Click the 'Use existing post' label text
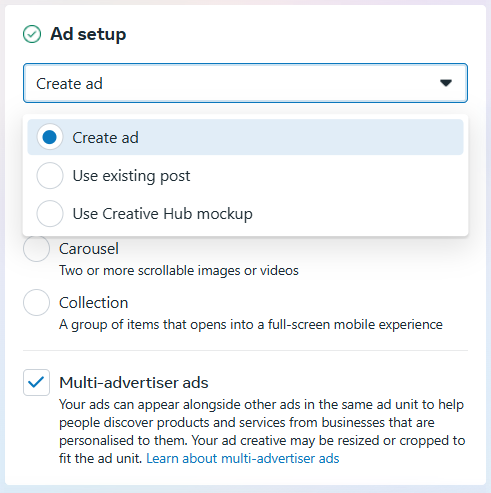This screenshot has height=493, width=491. pos(131,176)
